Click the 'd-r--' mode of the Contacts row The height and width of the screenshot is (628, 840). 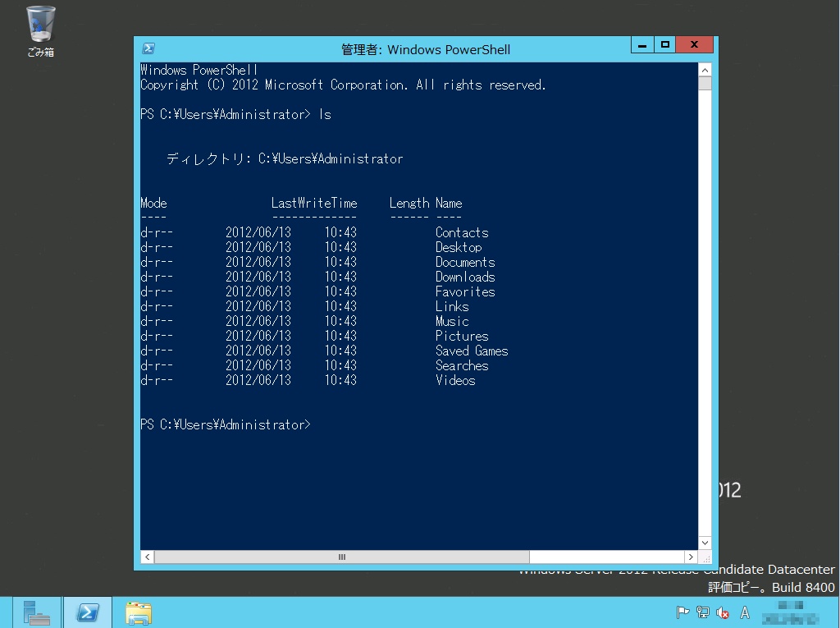157,232
